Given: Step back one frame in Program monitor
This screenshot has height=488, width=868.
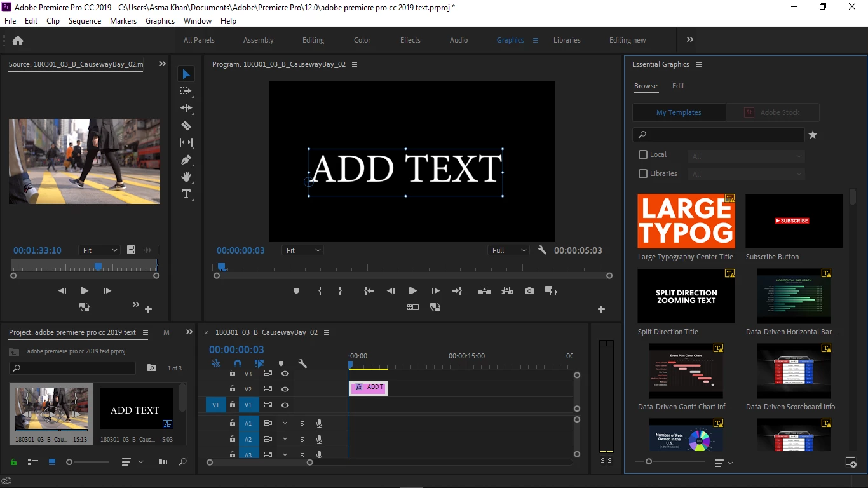Looking at the screenshot, I should tap(391, 291).
